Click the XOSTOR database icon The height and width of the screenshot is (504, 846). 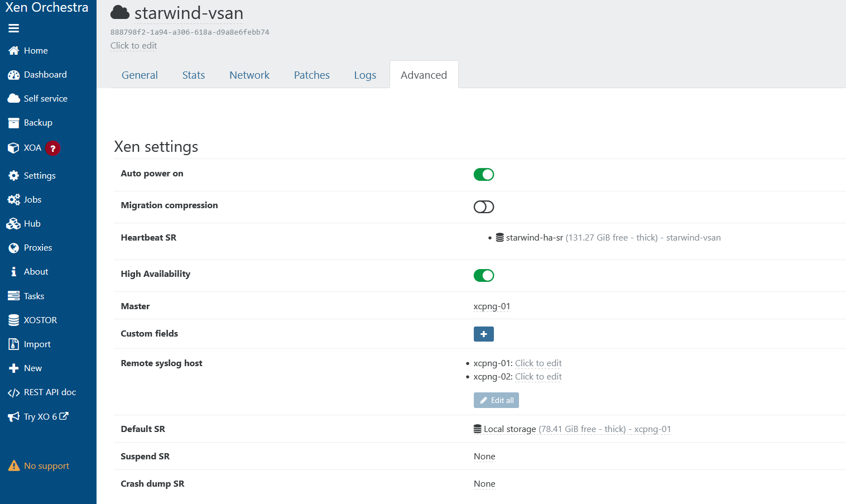tap(14, 320)
